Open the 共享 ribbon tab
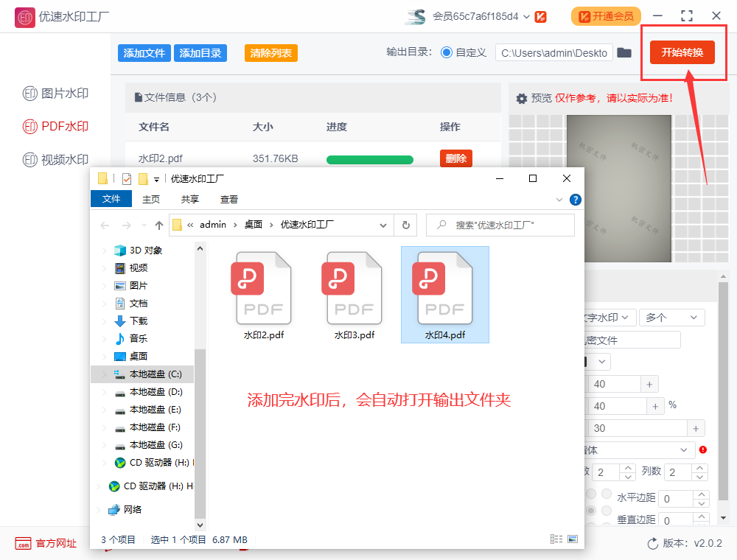Image resolution: width=737 pixels, height=560 pixels. click(190, 199)
